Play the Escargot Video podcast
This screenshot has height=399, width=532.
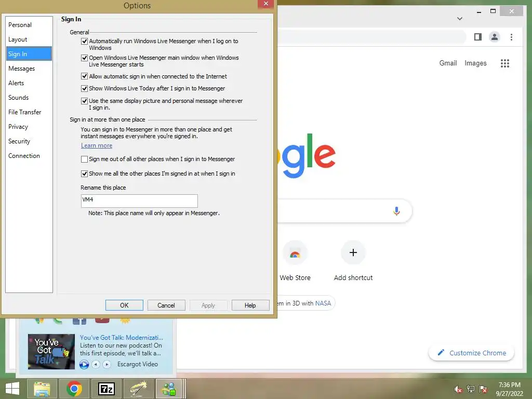(x=84, y=364)
